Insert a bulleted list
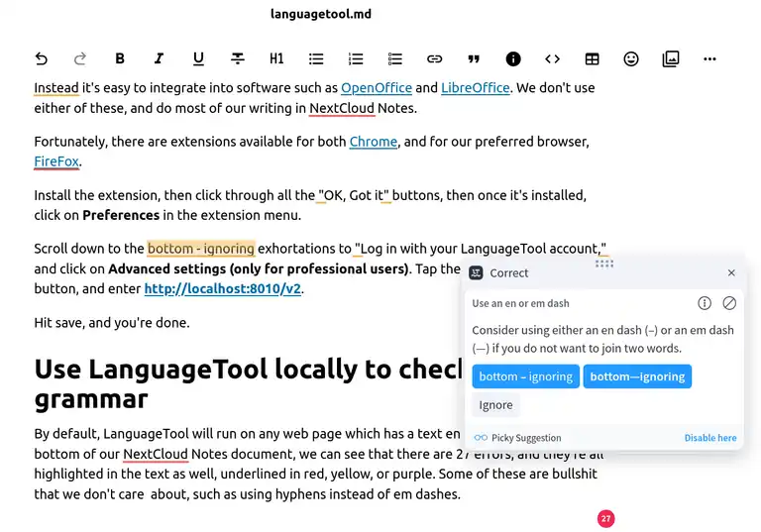 [316, 58]
